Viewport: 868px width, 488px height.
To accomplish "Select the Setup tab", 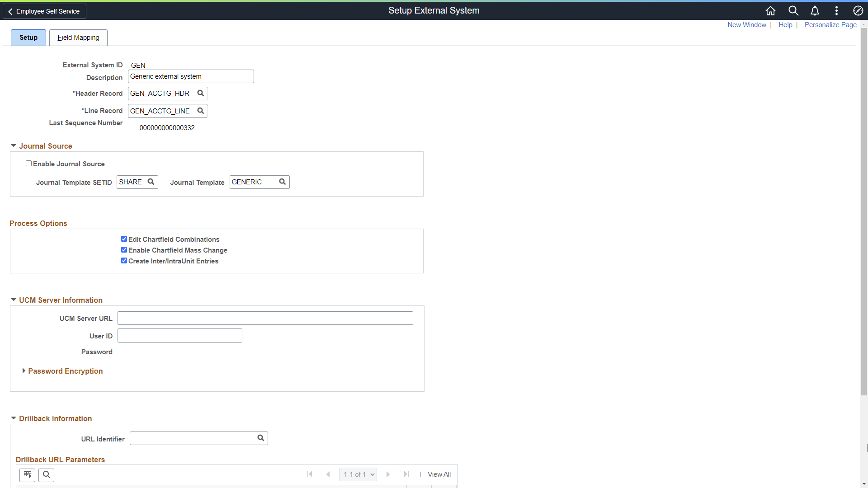I will pyautogui.click(x=28, y=37).
